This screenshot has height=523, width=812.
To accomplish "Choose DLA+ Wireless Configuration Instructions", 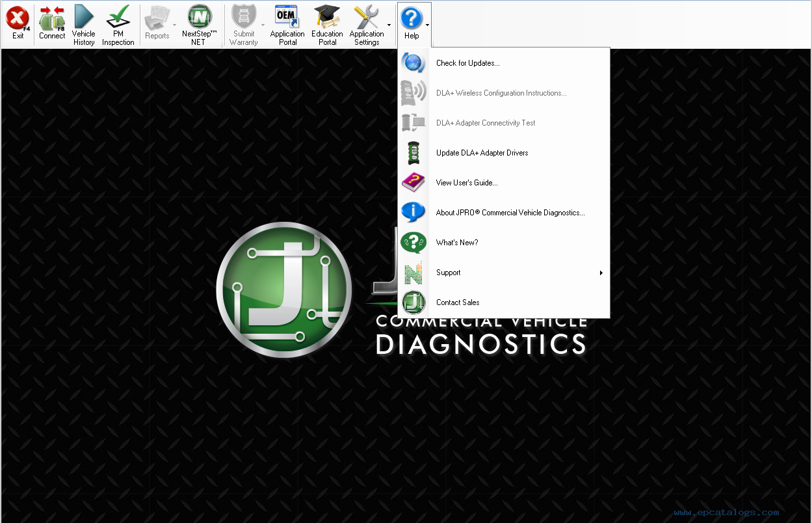I will point(504,93).
